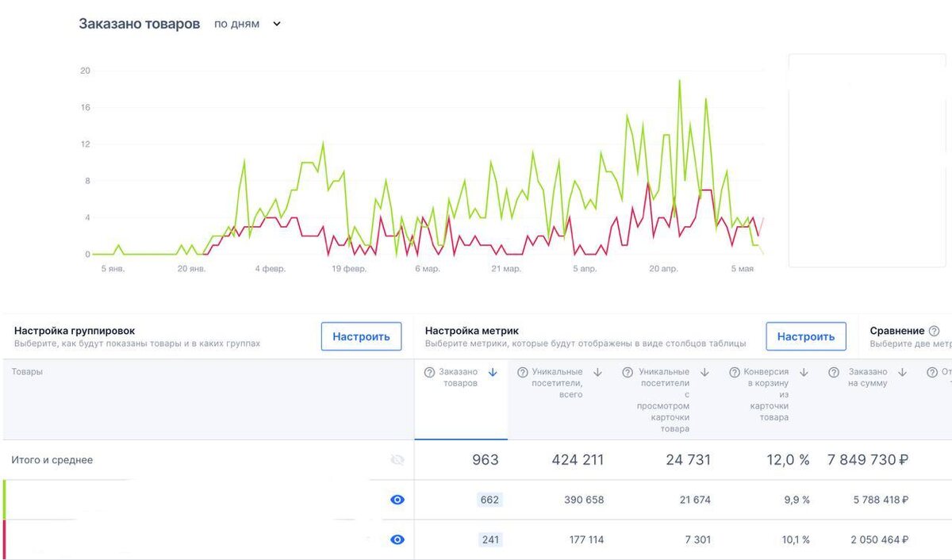Expand chevron next to 'по дням'
The image size is (952, 560).
tap(277, 24)
